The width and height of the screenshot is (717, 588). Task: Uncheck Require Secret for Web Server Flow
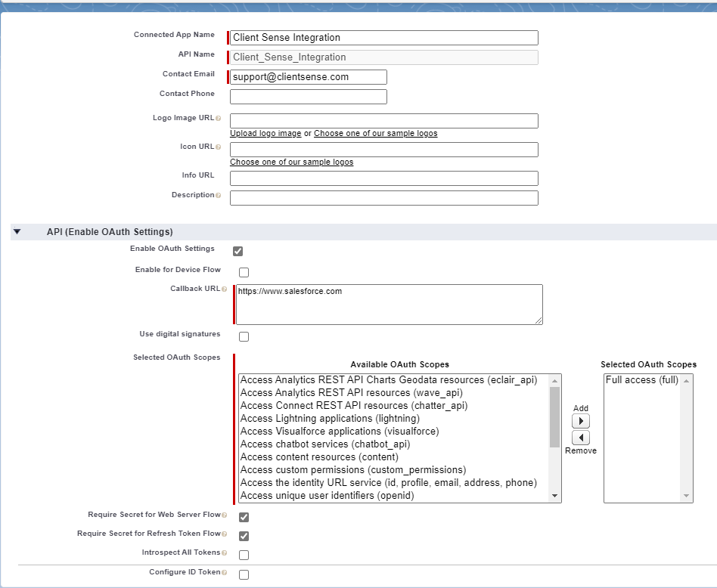(x=244, y=517)
